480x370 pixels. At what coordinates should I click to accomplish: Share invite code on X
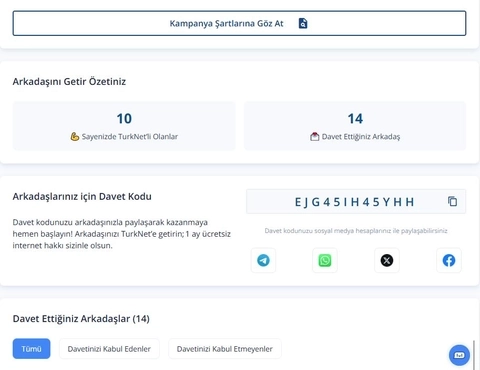pyautogui.click(x=387, y=260)
